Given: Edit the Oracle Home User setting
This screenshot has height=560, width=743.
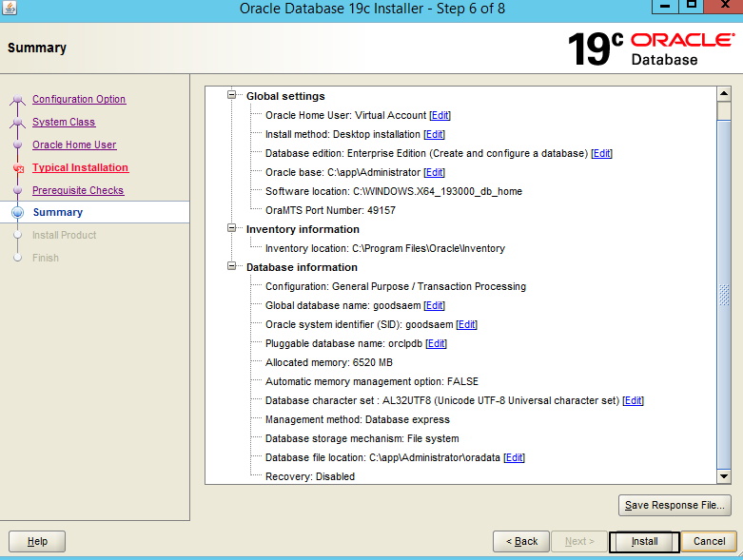Looking at the screenshot, I should [440, 115].
